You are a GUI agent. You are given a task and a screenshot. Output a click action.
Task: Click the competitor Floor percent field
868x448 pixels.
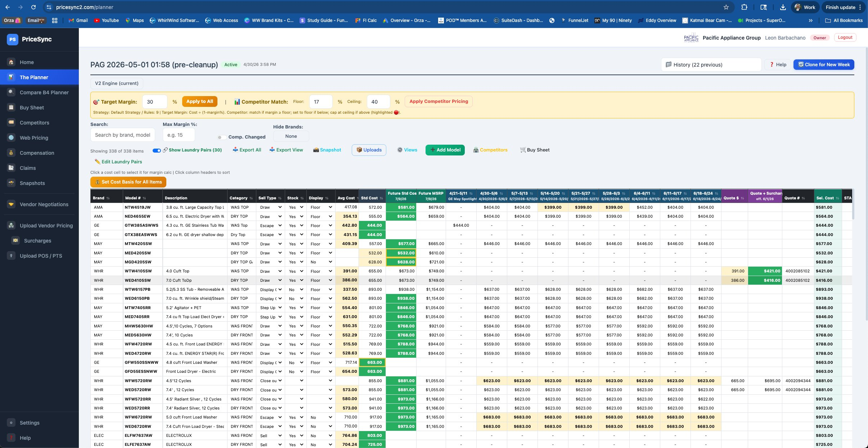tap(321, 102)
